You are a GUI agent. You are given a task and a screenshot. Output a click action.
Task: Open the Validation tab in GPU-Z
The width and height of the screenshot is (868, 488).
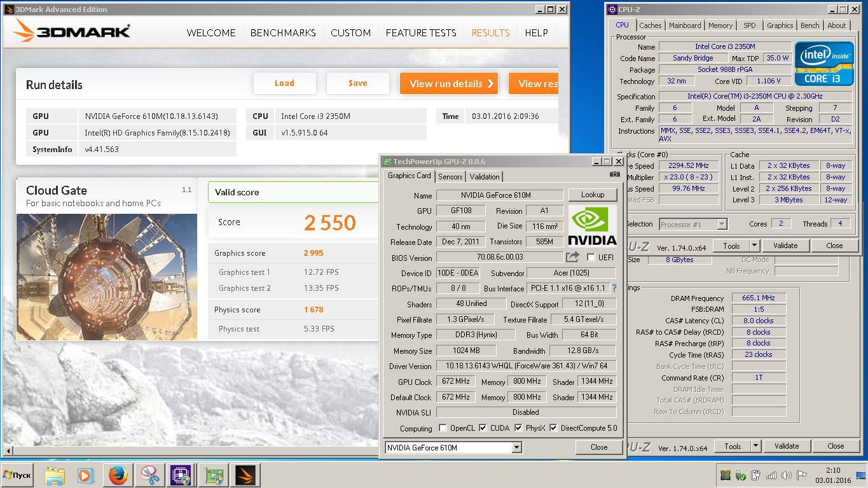point(485,177)
